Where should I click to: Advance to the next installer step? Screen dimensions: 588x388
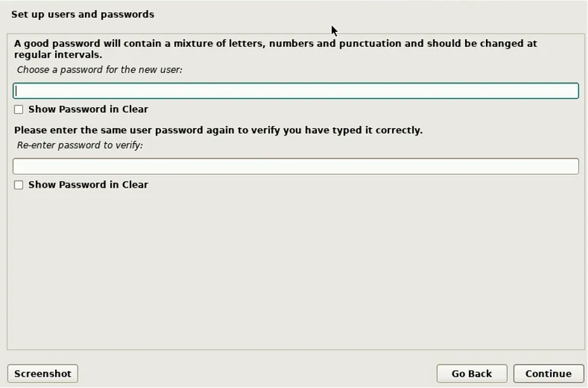(x=548, y=373)
